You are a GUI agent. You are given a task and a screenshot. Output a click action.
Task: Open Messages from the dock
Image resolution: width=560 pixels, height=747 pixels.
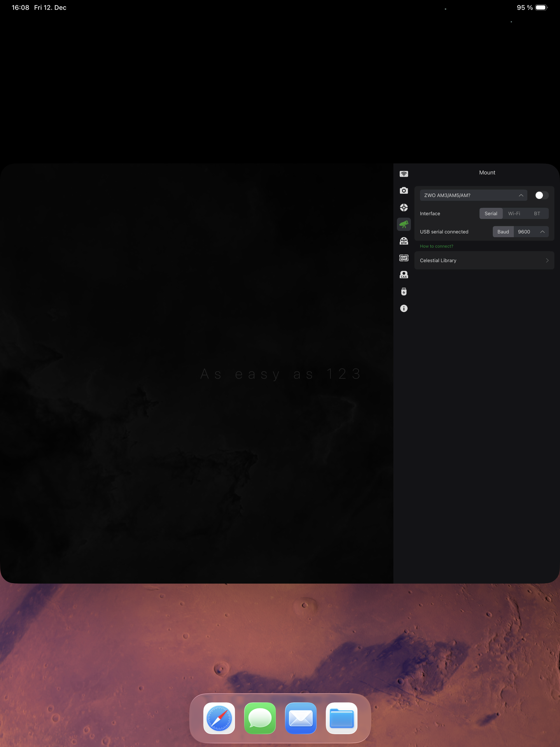pyautogui.click(x=260, y=718)
